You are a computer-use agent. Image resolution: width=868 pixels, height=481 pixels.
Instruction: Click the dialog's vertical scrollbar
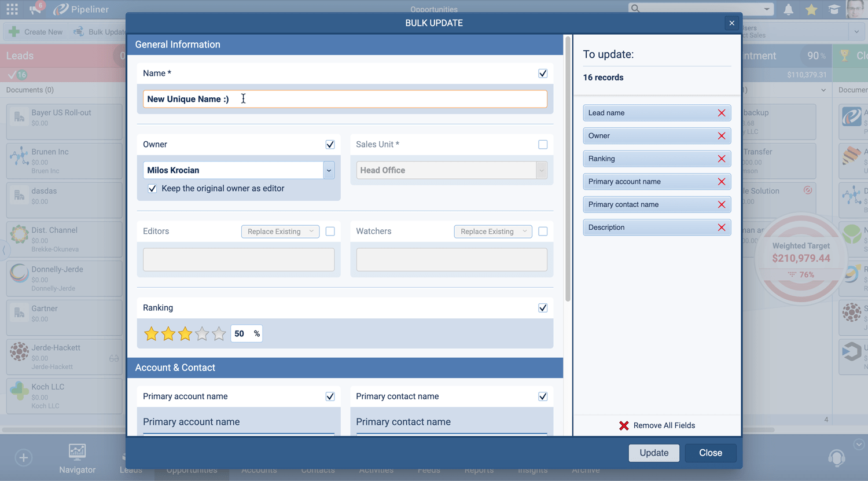568,168
